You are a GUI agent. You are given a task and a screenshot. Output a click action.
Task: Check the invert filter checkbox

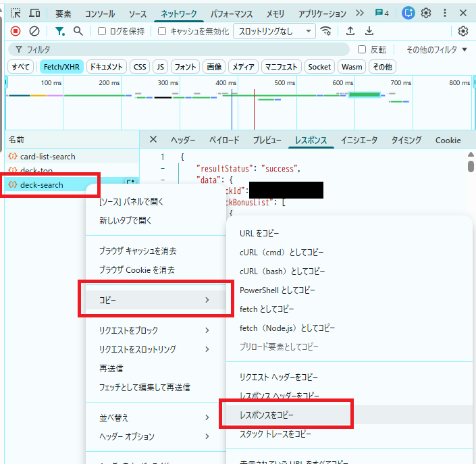click(362, 49)
